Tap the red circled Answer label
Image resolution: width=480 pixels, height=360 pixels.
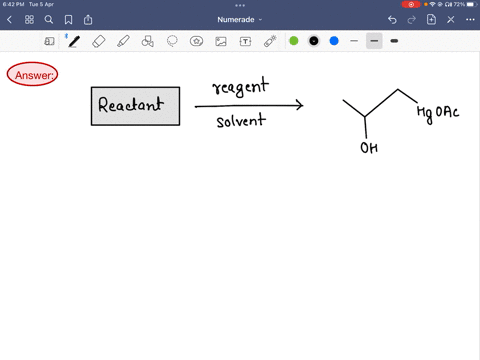[32, 74]
